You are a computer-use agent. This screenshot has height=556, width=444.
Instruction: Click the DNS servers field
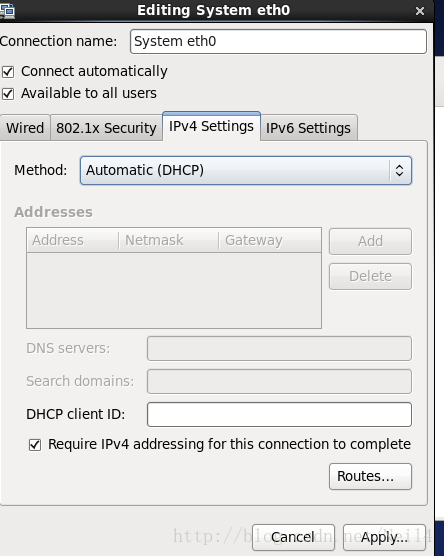pos(279,348)
